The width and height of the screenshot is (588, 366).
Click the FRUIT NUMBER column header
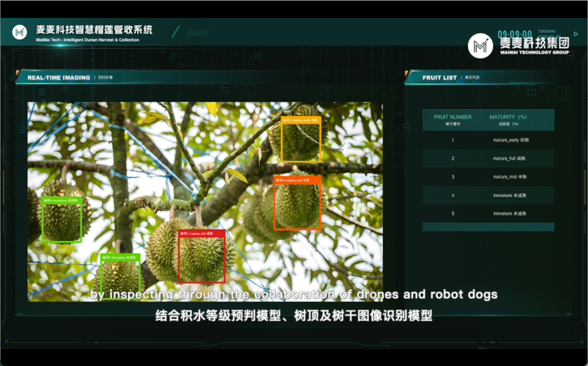pyautogui.click(x=452, y=120)
